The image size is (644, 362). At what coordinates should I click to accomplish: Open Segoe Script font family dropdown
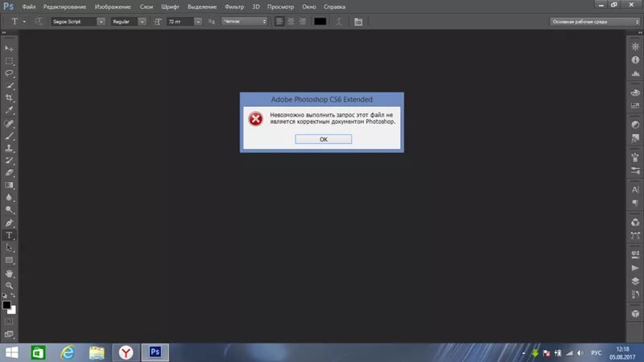pyautogui.click(x=101, y=22)
